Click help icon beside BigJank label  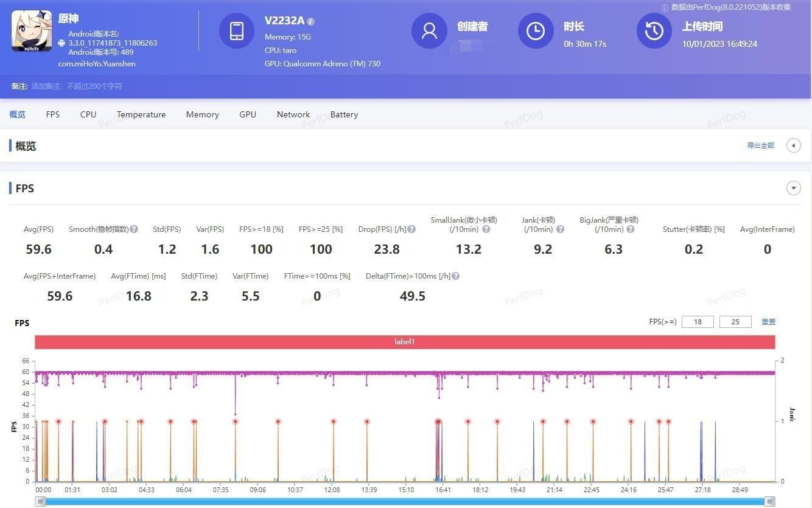(x=631, y=229)
